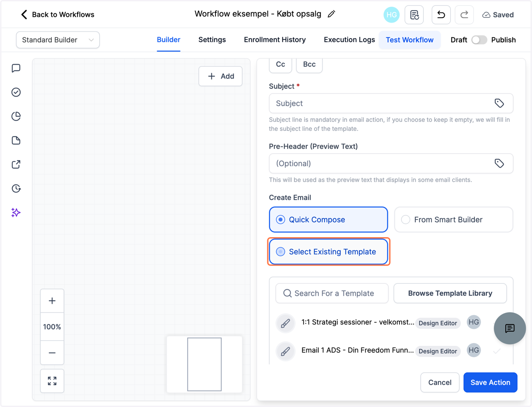
Task: Open the floating chat support widget
Action: (x=510, y=328)
